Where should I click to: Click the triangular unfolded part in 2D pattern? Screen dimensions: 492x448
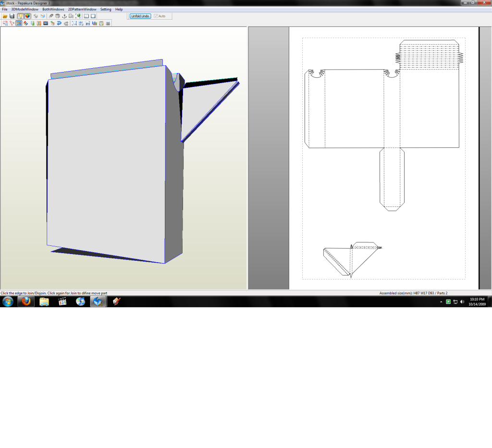(x=351, y=260)
